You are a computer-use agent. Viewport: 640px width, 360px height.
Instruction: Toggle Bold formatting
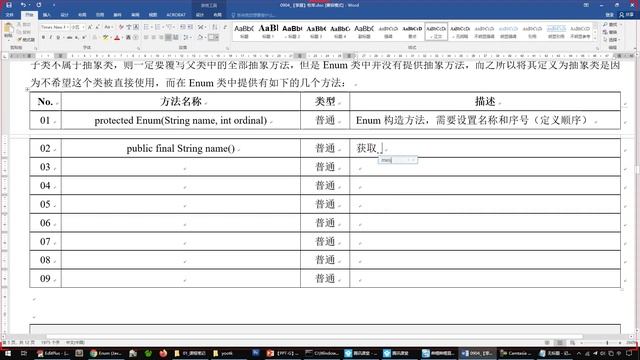click(43, 38)
